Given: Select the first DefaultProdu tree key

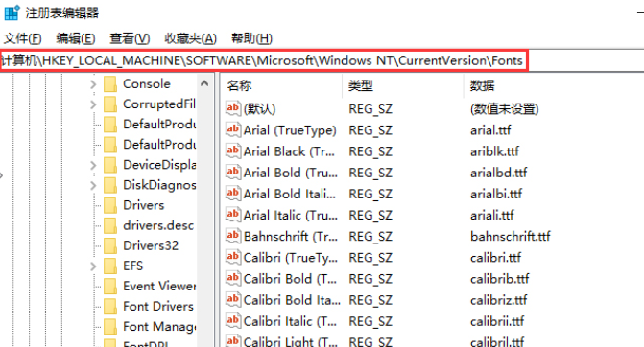Looking at the screenshot, I should pyautogui.click(x=159, y=125).
